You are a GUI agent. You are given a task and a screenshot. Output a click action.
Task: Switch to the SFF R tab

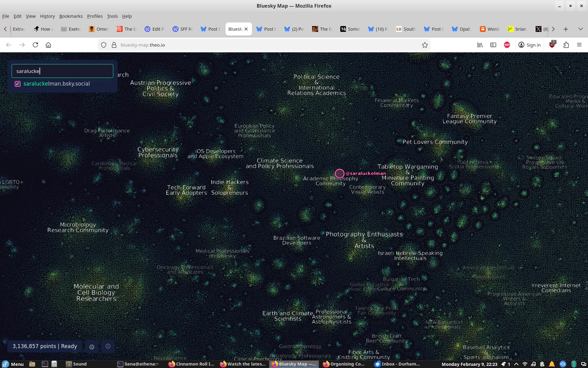183,29
